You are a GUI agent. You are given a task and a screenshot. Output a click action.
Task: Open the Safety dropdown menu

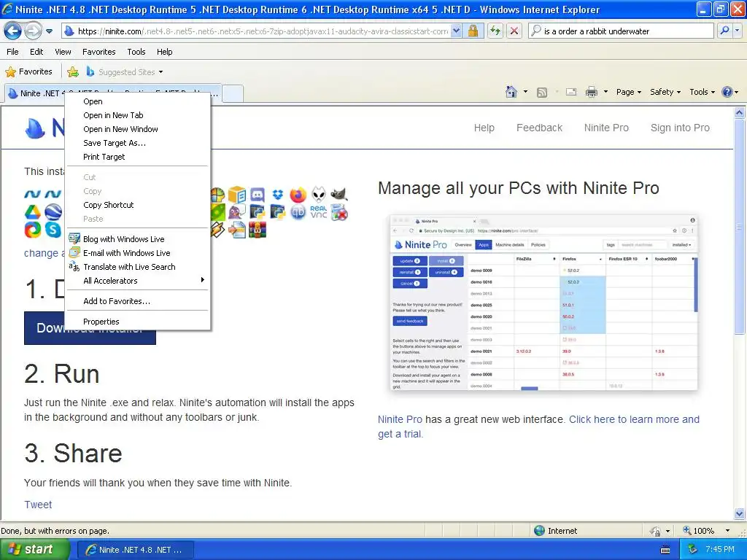point(665,92)
